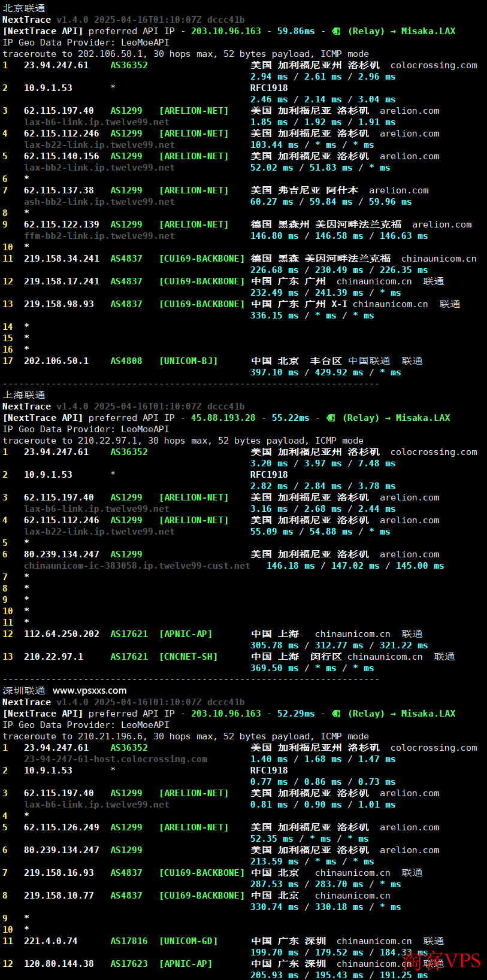Click the [UNICOM-BJ] tag
The image size is (487, 980).
(188, 361)
